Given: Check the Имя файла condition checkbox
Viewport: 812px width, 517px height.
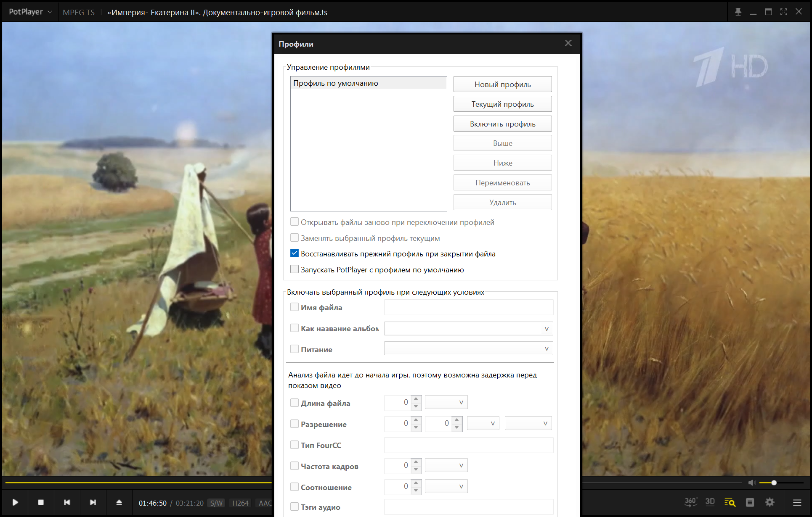Looking at the screenshot, I should (295, 307).
